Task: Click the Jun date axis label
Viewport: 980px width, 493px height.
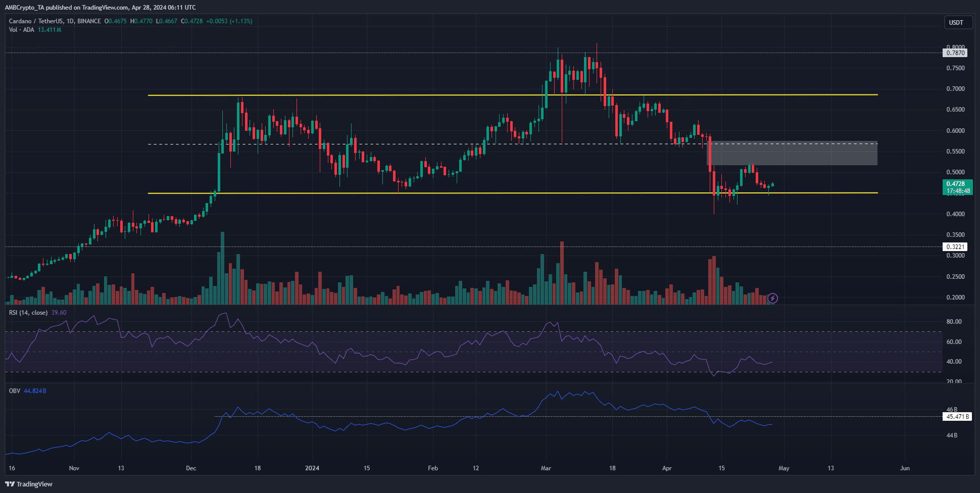Action: click(x=905, y=468)
